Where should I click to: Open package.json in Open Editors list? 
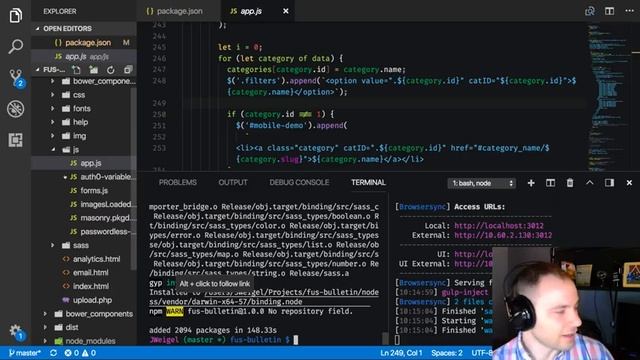[84, 42]
